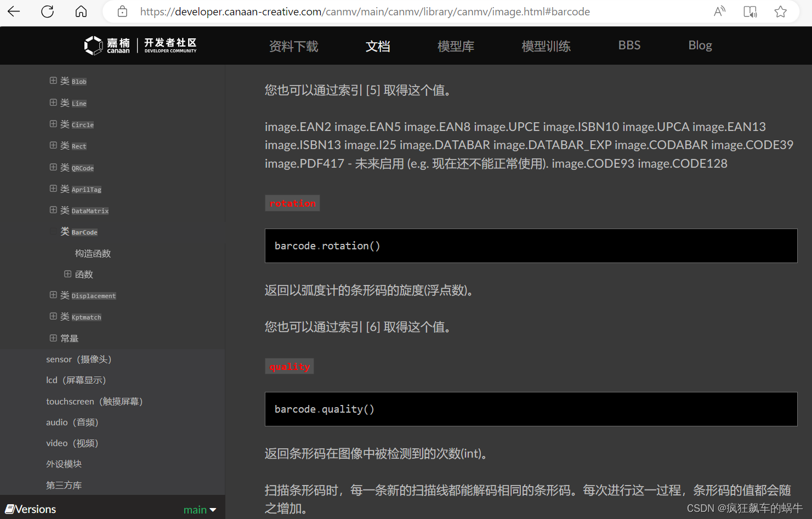Open immersive reader icon
The height and width of the screenshot is (519, 812).
(x=750, y=12)
